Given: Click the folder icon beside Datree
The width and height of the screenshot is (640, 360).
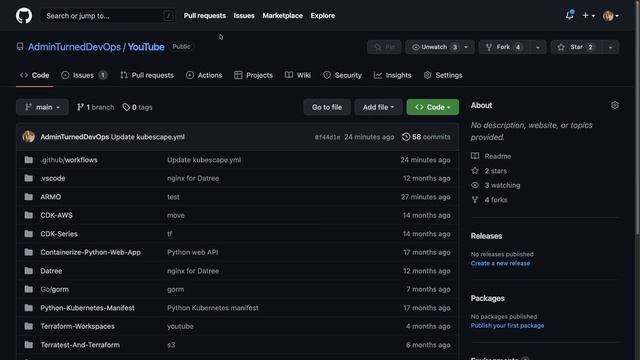Looking at the screenshot, I should (x=29, y=271).
